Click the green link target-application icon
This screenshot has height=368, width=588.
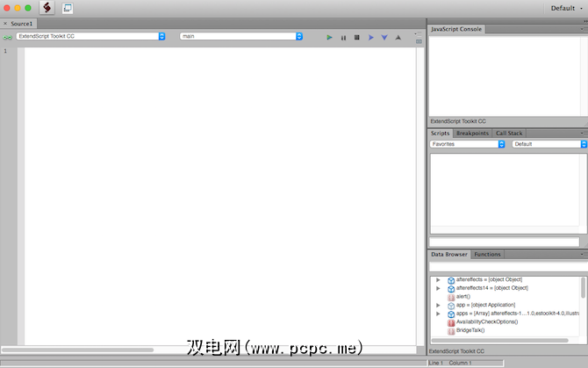[7, 37]
